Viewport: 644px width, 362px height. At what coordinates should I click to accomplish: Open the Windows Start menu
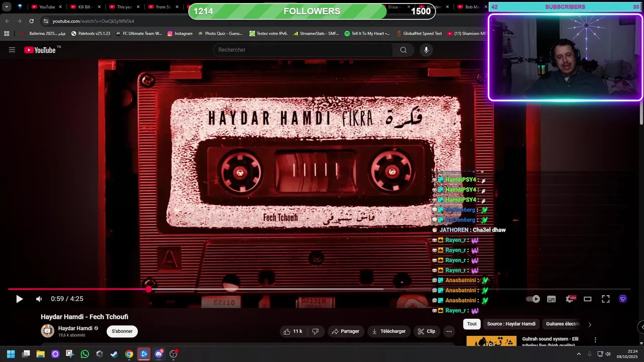coord(11,354)
